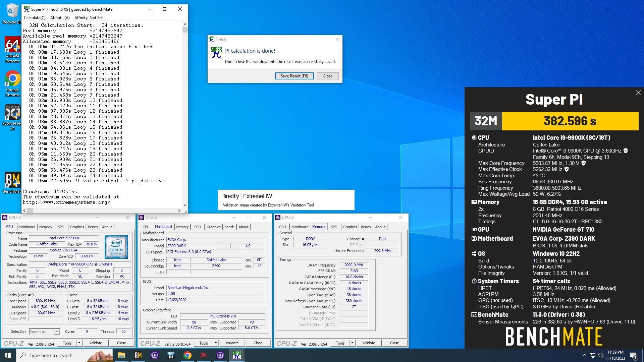The height and width of the screenshot is (362, 644).
Task: Click the Intel Core i9 logo in CPU-Z
Action: [x=116, y=247]
